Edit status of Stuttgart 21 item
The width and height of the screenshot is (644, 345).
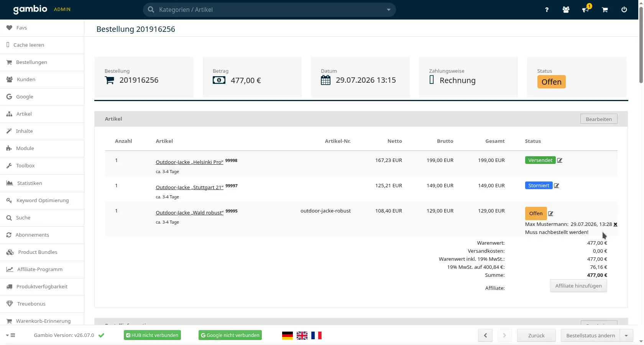557,186
